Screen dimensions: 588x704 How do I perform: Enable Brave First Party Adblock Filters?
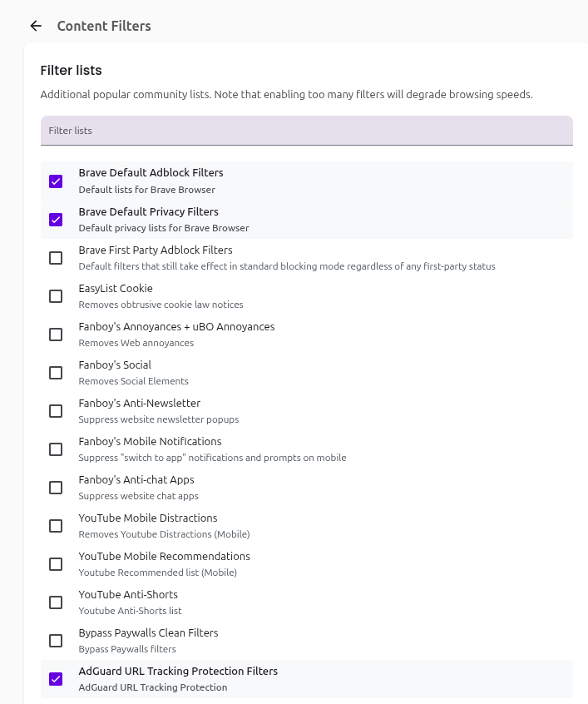click(56, 258)
